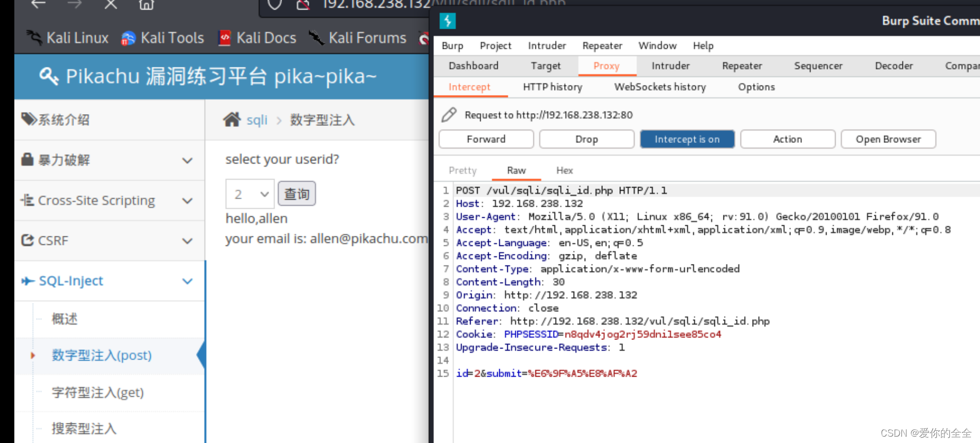Stop page loading with X button
This screenshot has height=443, width=980.
110,4
